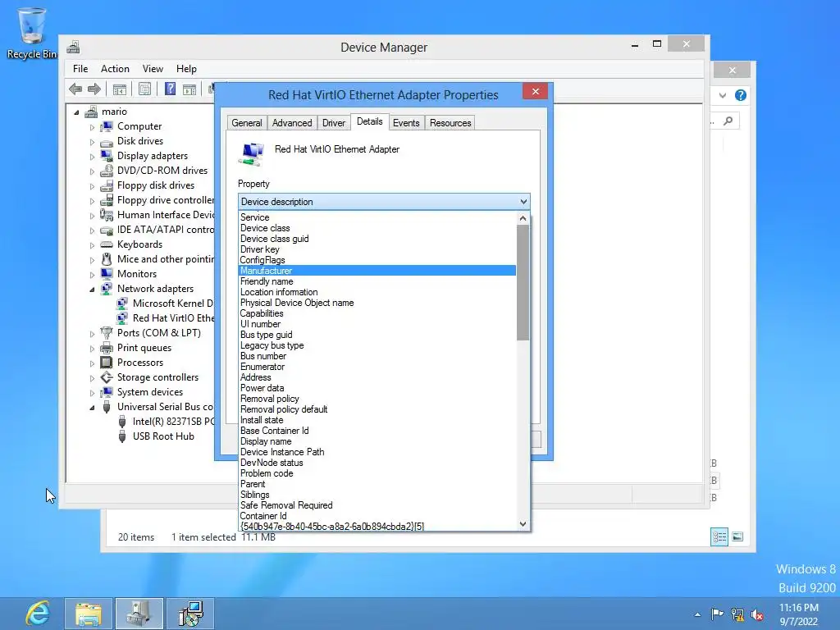The height and width of the screenshot is (630, 840).
Task: Show hidden tray icons arrow
Action: tap(697, 614)
